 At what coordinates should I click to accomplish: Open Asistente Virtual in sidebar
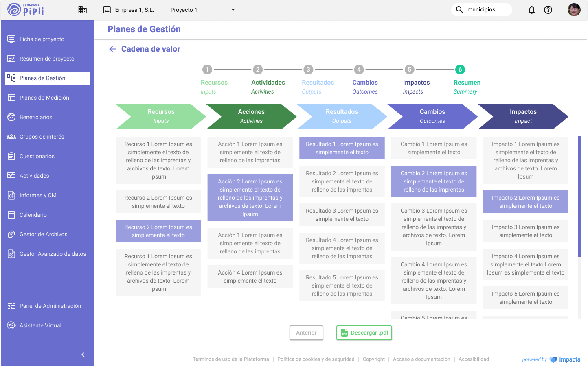point(40,325)
